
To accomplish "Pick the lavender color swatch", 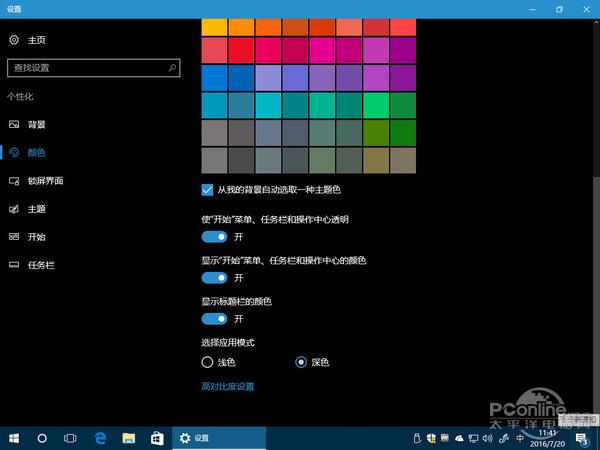I will [268, 78].
